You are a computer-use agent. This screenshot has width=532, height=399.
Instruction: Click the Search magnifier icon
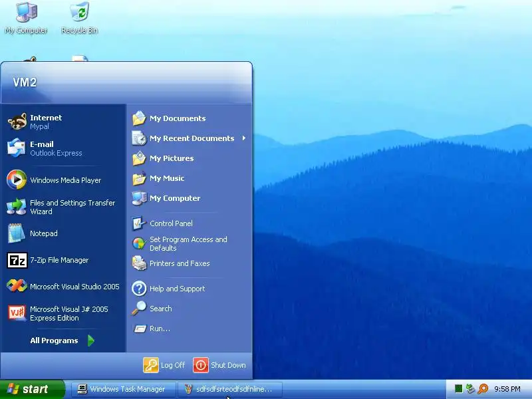point(139,309)
